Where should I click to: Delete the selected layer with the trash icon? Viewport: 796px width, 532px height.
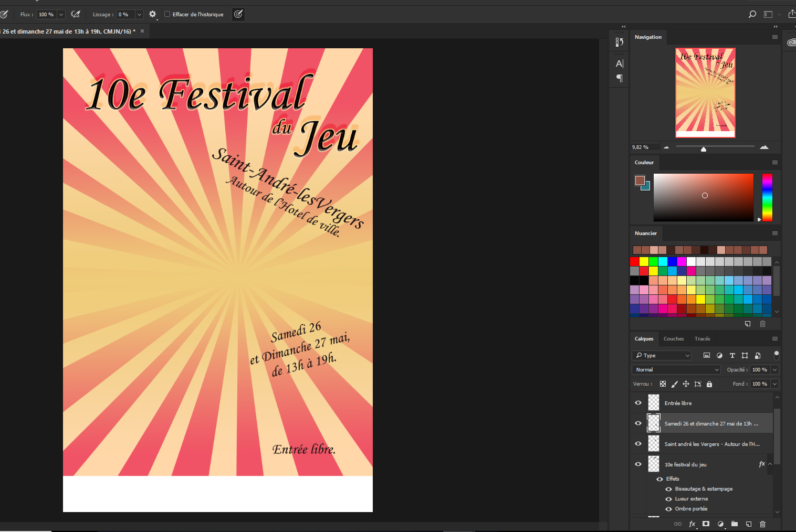[762, 524]
